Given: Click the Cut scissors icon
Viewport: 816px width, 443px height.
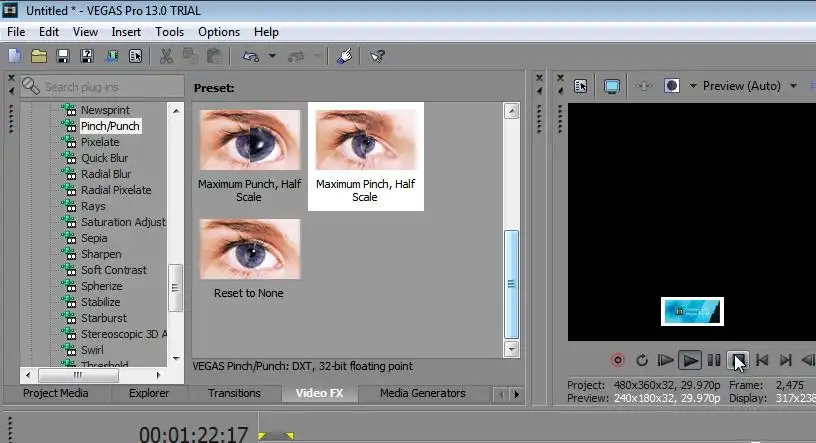Looking at the screenshot, I should (167, 56).
